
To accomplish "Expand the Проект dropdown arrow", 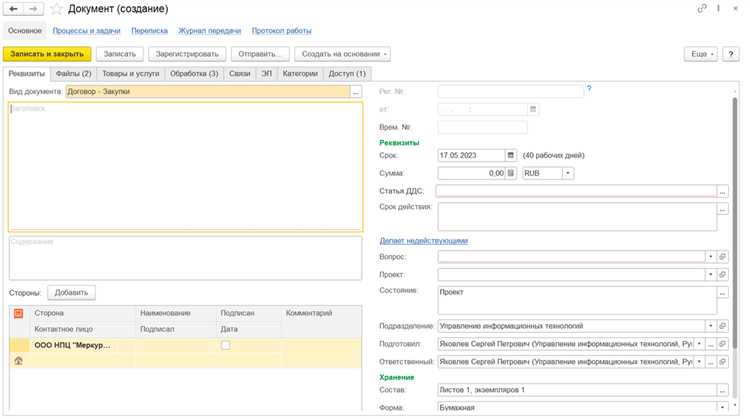I will pyautogui.click(x=711, y=275).
